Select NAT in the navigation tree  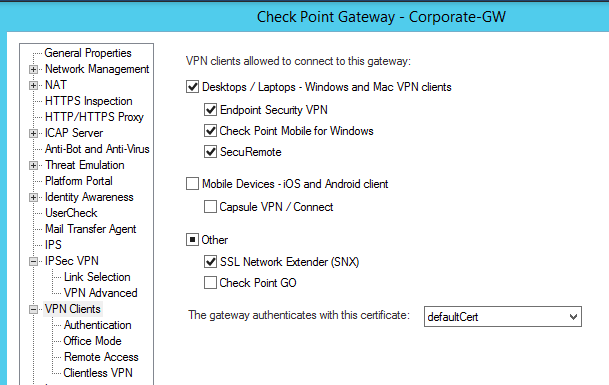tap(56, 85)
